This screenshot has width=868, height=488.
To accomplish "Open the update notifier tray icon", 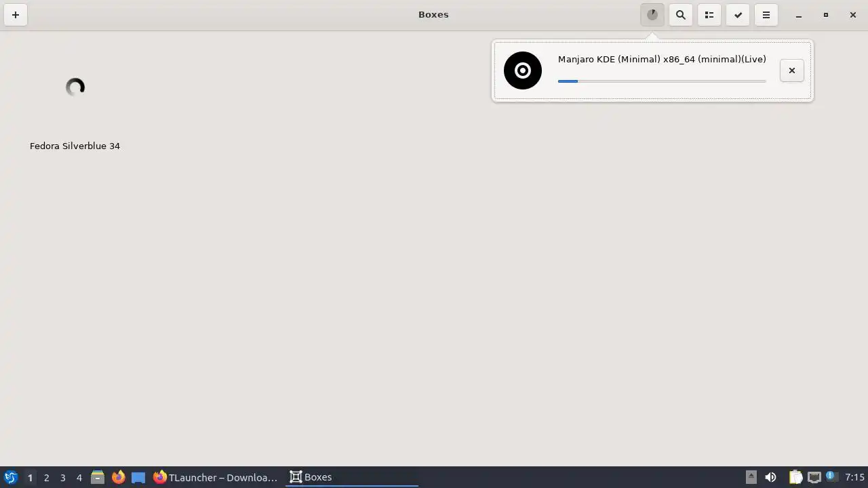I will 830,476.
